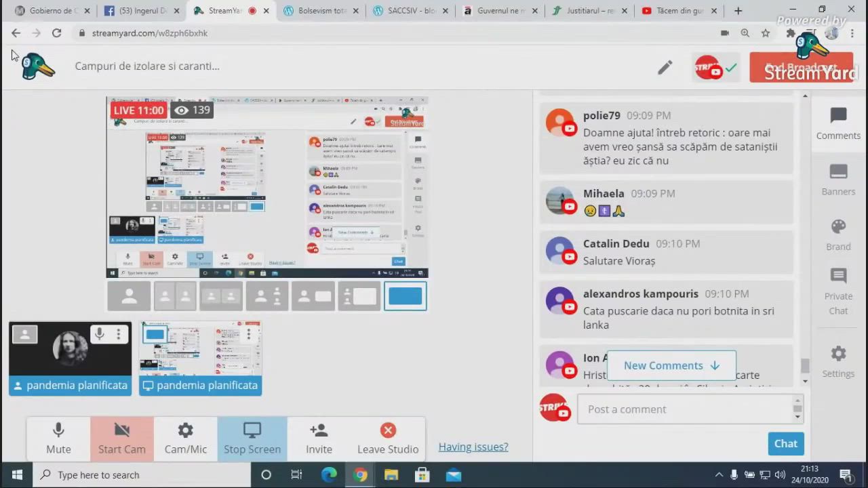Screen dimensions: 868x488
Task: Open the Comments panel icon
Action: coord(838,117)
